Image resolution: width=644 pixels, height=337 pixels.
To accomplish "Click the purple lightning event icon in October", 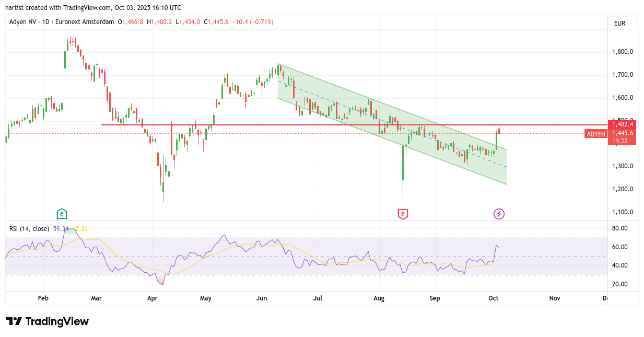I will [x=499, y=213].
